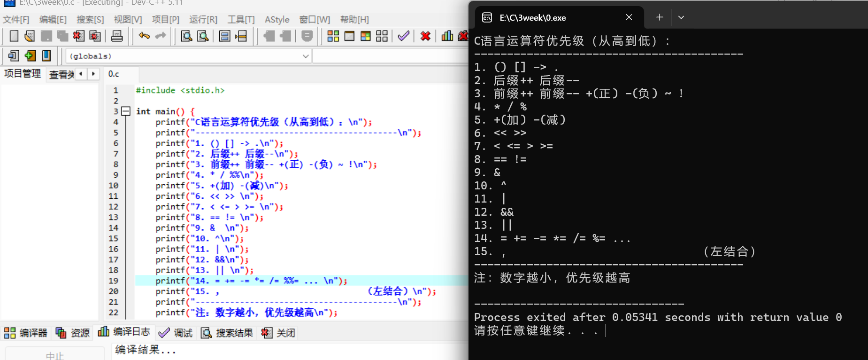The image size is (868, 360).
Task: Switch to the 编译器 bottom tab
Action: (x=26, y=333)
